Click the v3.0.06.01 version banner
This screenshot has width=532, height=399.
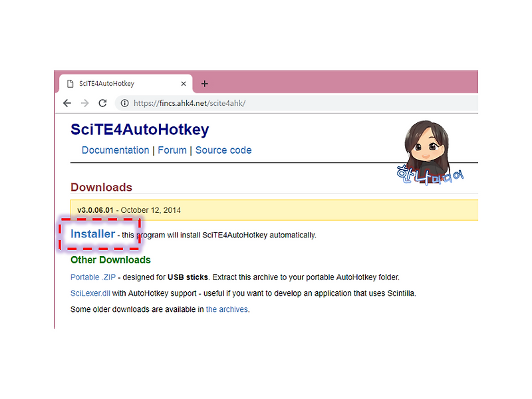[95, 209]
